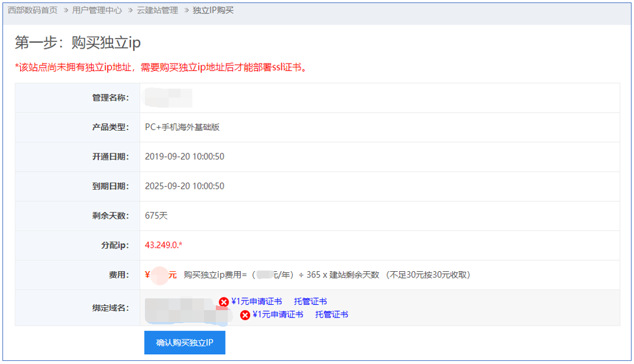The image size is (634, 364).
Task: Apply via first ¥1元申请证书 link
Action: tap(256, 301)
